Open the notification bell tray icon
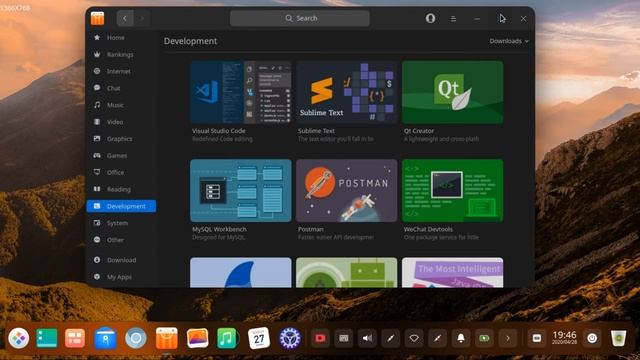Screen dimensions: 640x360 tap(461, 338)
